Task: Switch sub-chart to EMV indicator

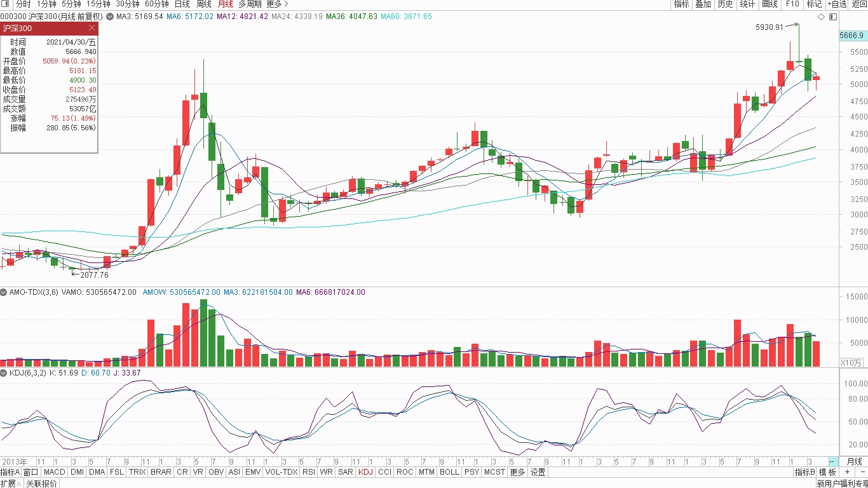Action: (253, 472)
